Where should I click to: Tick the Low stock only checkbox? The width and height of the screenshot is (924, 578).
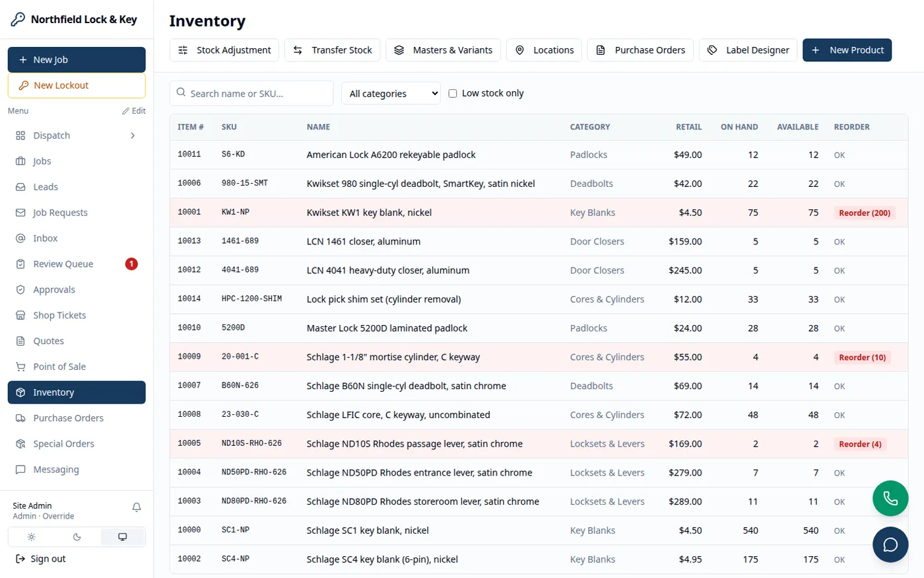(453, 93)
